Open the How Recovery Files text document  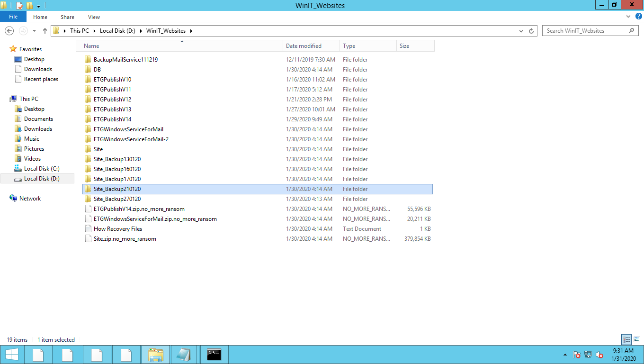117,229
